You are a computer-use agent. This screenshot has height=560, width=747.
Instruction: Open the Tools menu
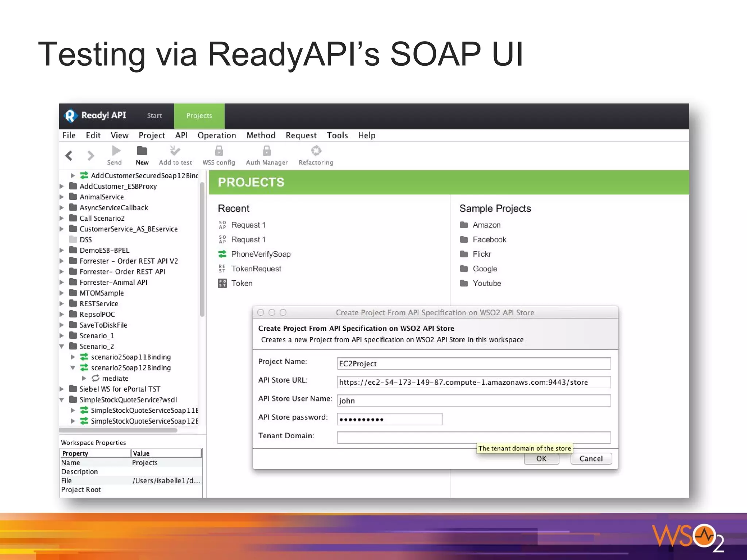[337, 135]
